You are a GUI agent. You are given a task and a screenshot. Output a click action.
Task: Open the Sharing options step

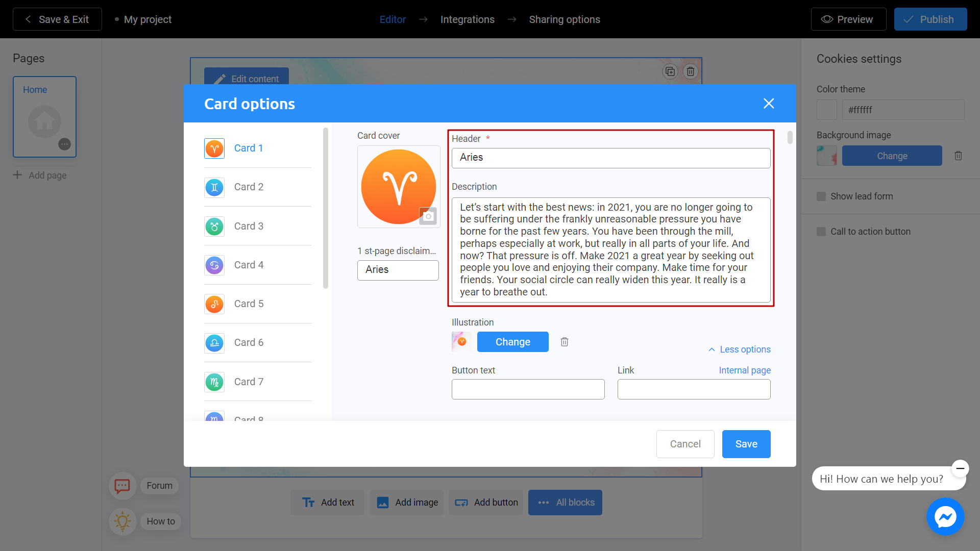point(564,19)
